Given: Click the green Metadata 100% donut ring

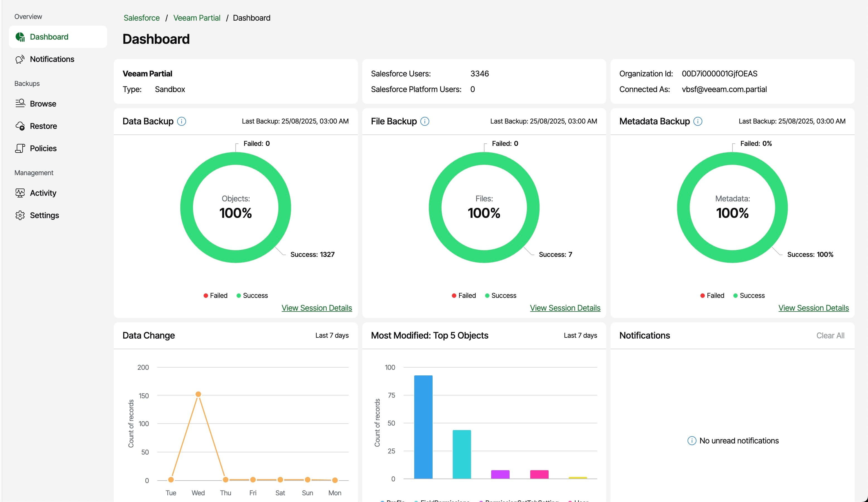Looking at the screenshot, I should pos(683,207).
